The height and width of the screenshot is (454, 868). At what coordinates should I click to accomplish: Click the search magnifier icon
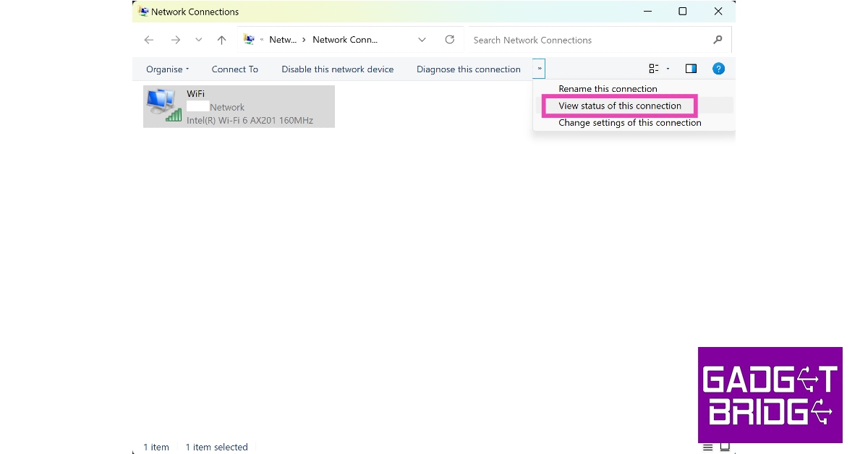pyautogui.click(x=718, y=40)
